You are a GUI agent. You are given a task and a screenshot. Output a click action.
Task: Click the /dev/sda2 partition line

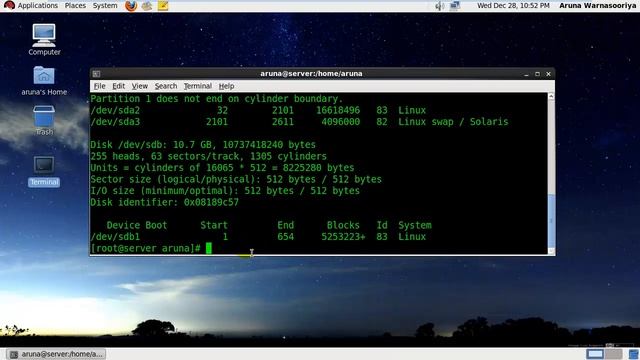pos(258,110)
